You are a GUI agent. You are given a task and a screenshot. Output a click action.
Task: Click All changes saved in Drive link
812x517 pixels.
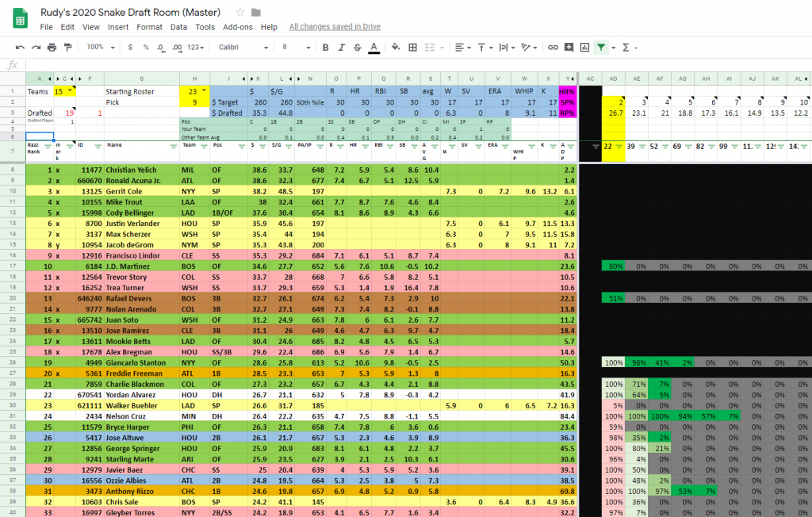coord(335,27)
